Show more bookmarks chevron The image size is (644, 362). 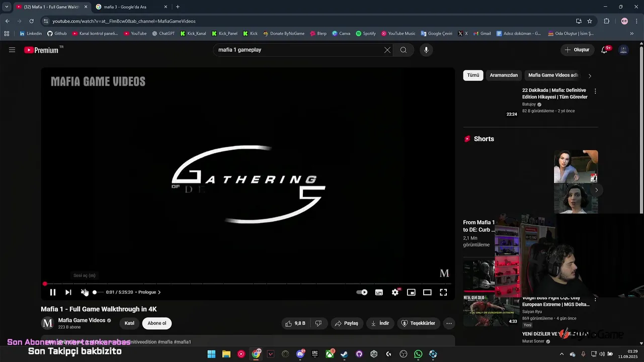(632, 34)
